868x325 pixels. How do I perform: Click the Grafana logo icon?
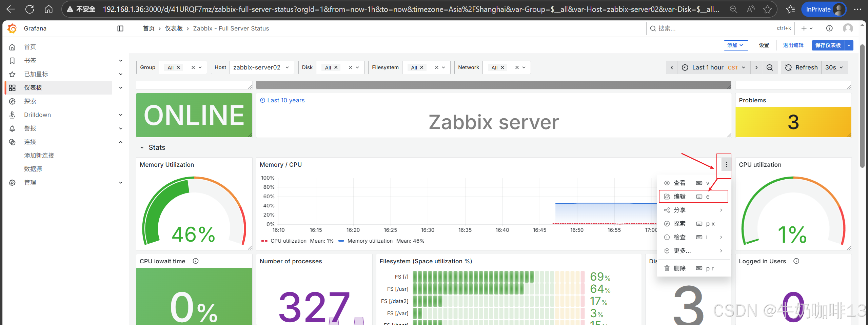click(12, 28)
